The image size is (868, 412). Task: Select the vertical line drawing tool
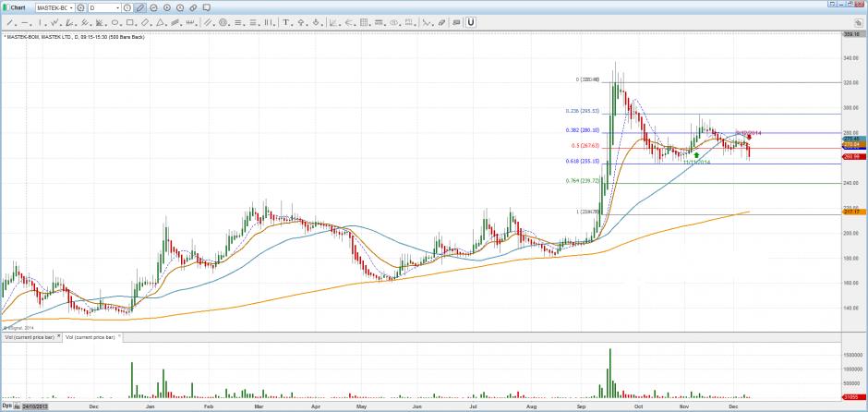40,23
